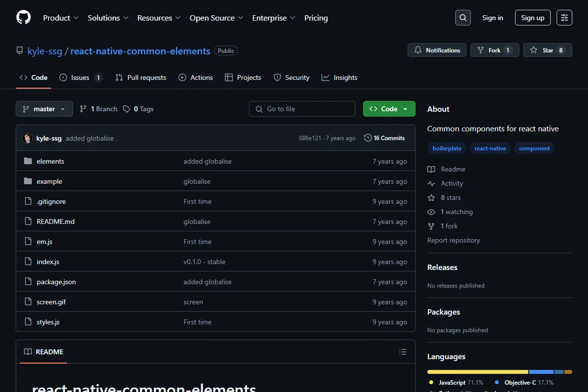
Task: Open the green Code dropdown button
Action: 389,109
